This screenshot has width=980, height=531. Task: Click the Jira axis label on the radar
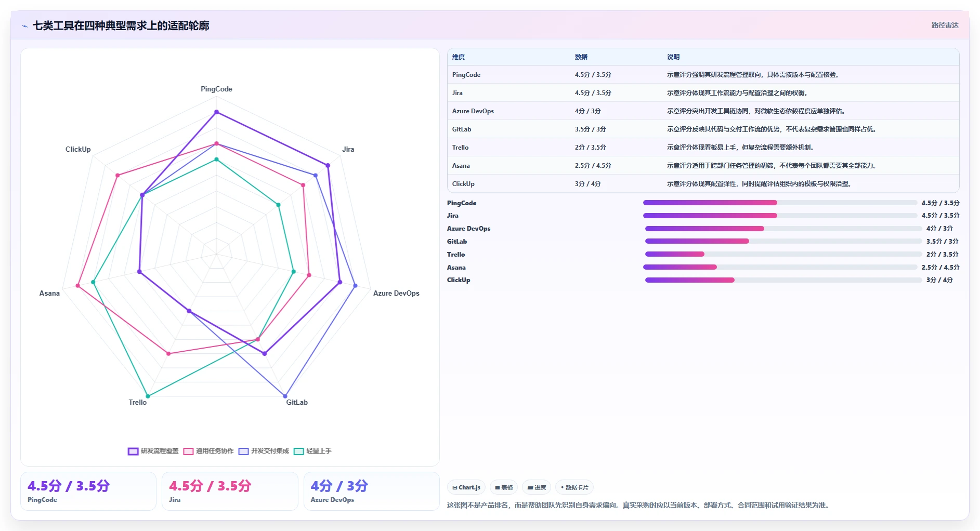(x=348, y=149)
